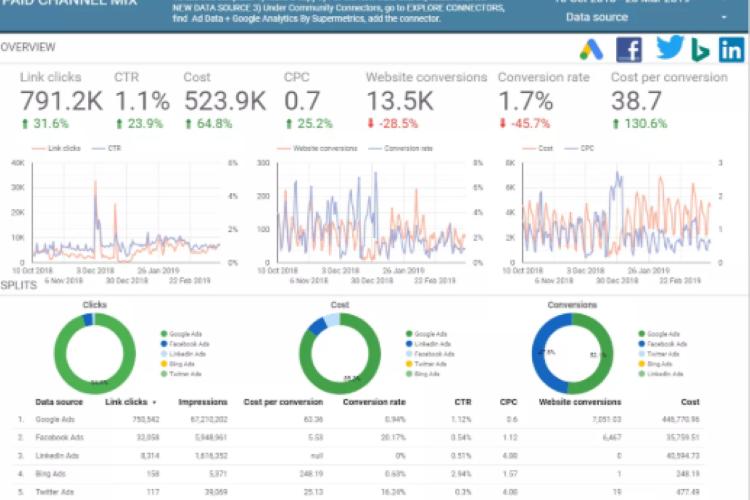Click Cost legend entry in third line chart
The width and height of the screenshot is (750, 500).
(538, 148)
